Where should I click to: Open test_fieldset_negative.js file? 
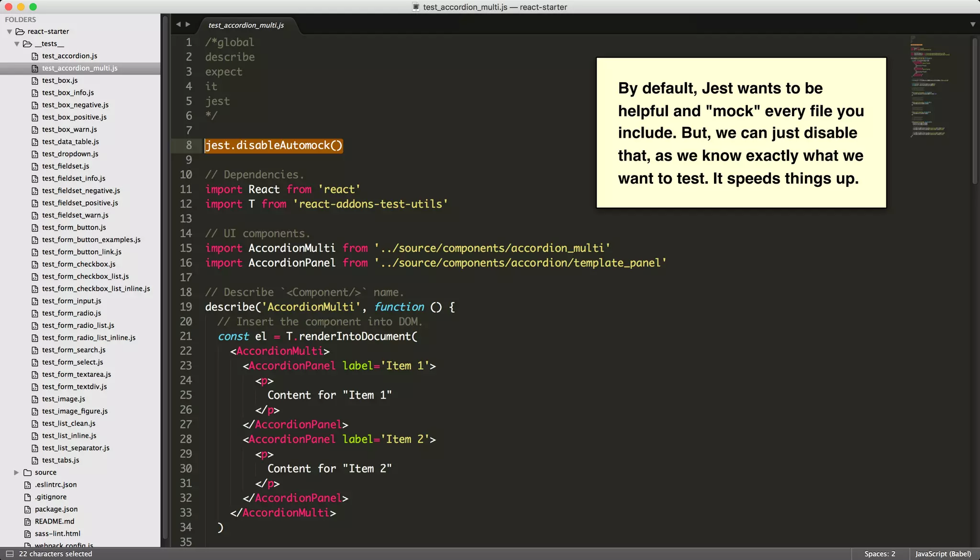[x=81, y=191]
